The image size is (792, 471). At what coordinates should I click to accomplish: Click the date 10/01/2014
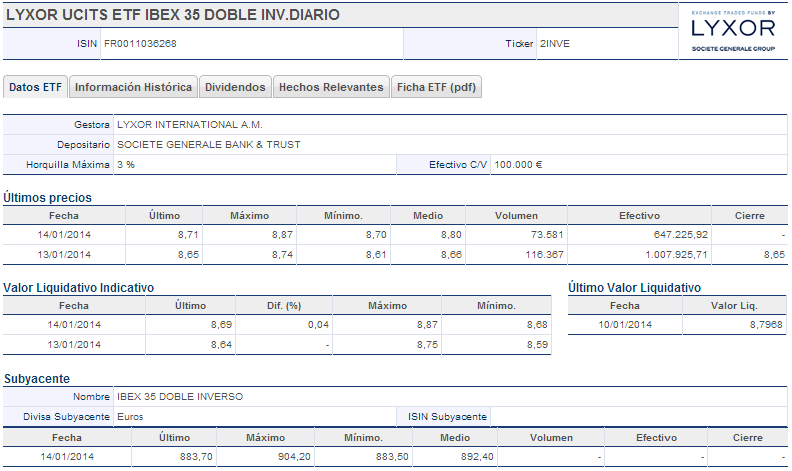[625, 324]
